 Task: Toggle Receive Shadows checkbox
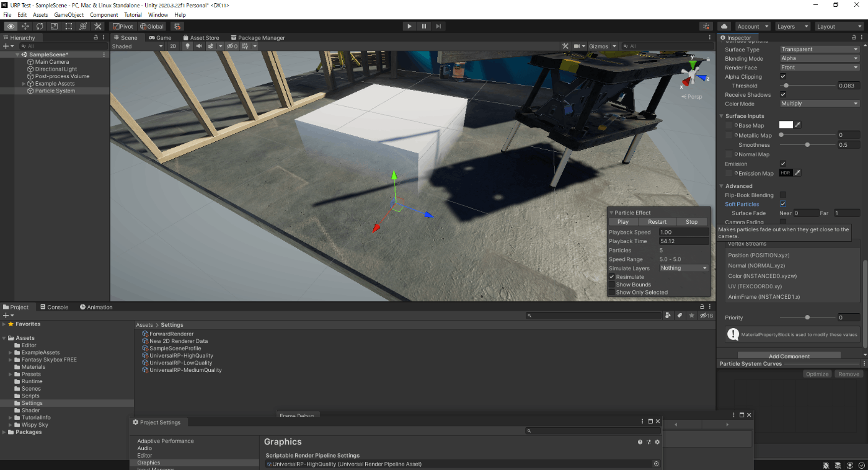click(782, 94)
